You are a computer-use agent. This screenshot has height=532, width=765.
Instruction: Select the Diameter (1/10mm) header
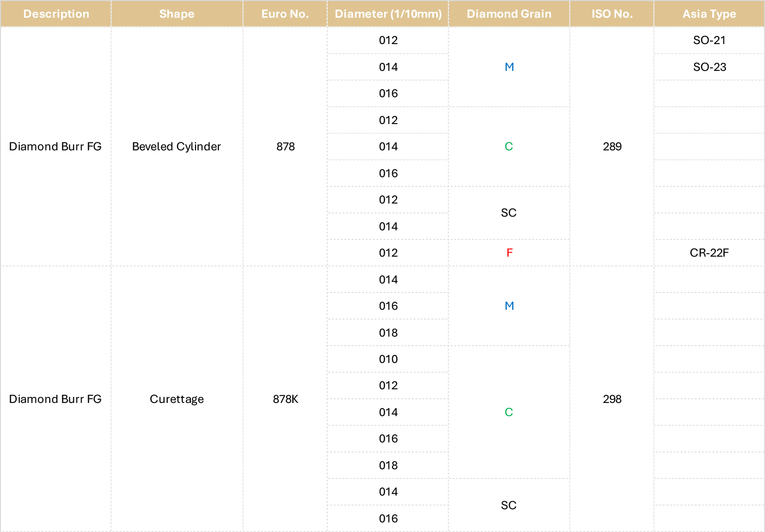click(388, 14)
